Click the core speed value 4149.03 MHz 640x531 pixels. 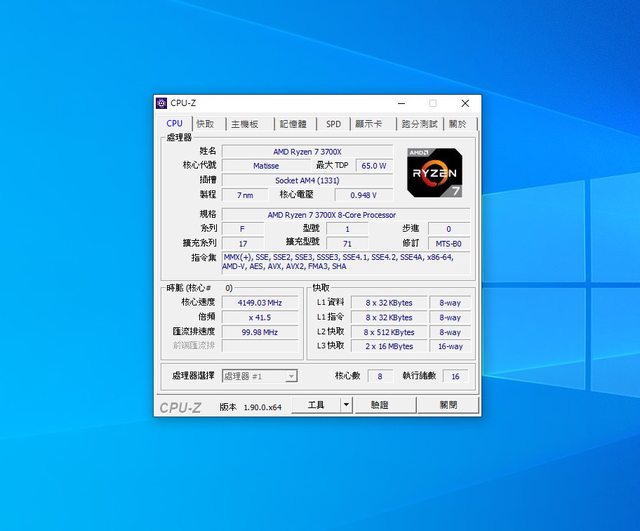[x=259, y=302]
